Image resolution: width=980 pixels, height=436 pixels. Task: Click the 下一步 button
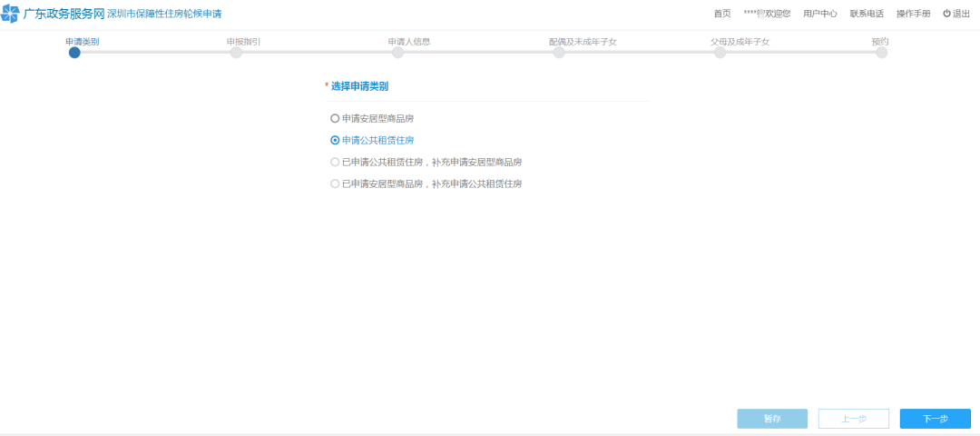click(935, 419)
